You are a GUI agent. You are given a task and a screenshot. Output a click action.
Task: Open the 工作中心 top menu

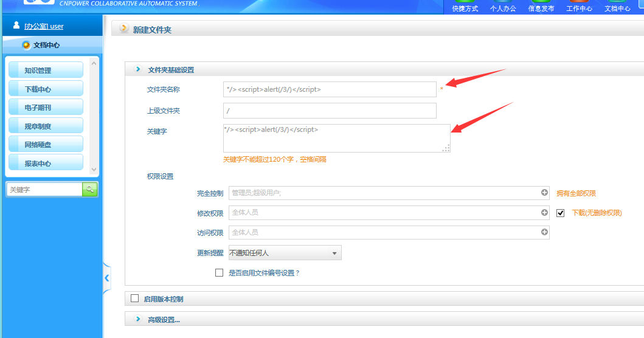[579, 9]
